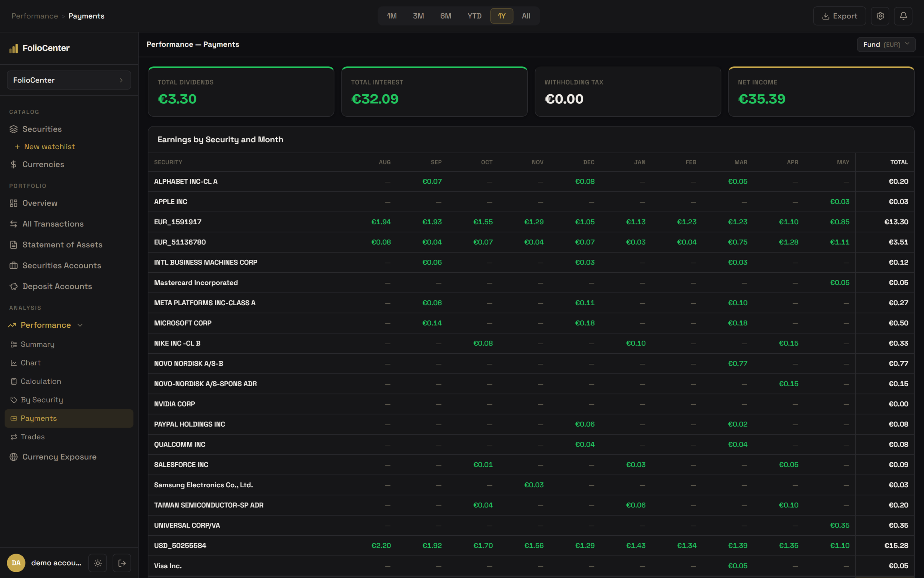This screenshot has height=578, width=924.
Task: Click the Export button
Action: (839, 16)
